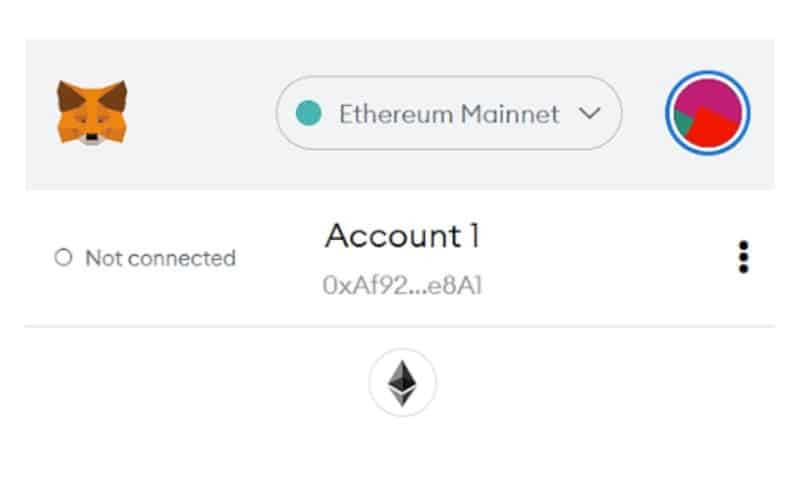Click the Ethereum Mainnet label text

pyautogui.click(x=449, y=114)
